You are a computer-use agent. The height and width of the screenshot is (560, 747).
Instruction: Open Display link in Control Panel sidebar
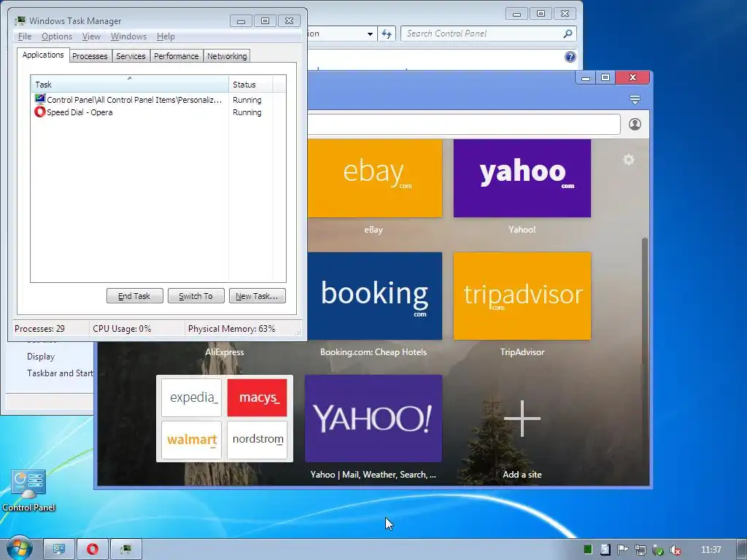click(41, 357)
